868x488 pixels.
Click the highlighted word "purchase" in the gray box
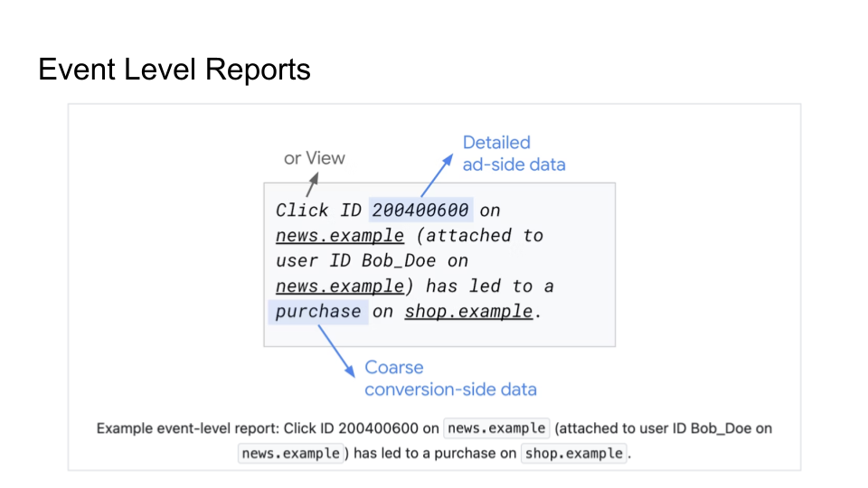[318, 312]
